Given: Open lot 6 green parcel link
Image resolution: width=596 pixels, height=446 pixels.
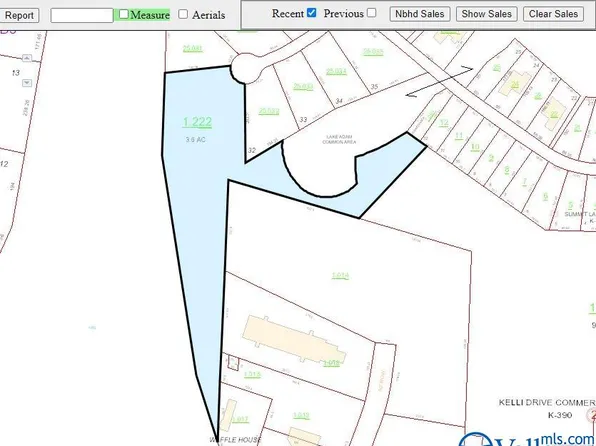Looking at the screenshot, I should (545, 197).
